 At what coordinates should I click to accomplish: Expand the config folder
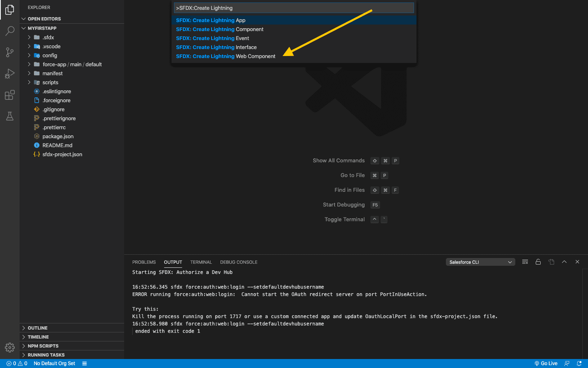(72, 55)
